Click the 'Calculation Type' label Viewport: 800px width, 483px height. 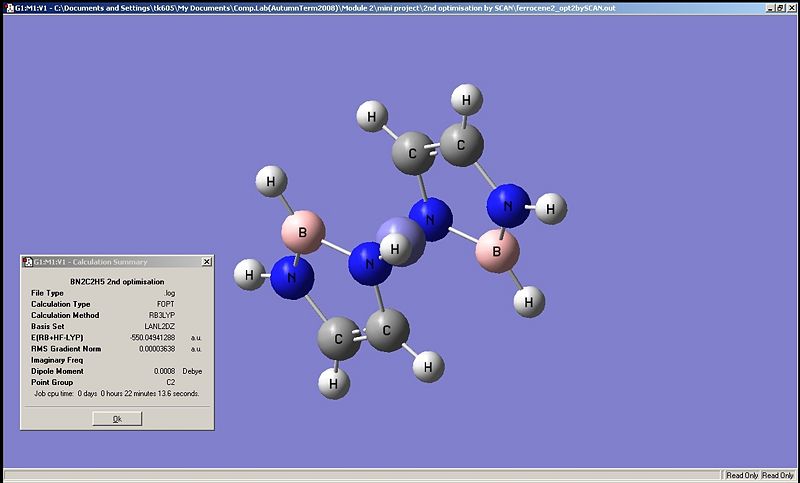60,304
